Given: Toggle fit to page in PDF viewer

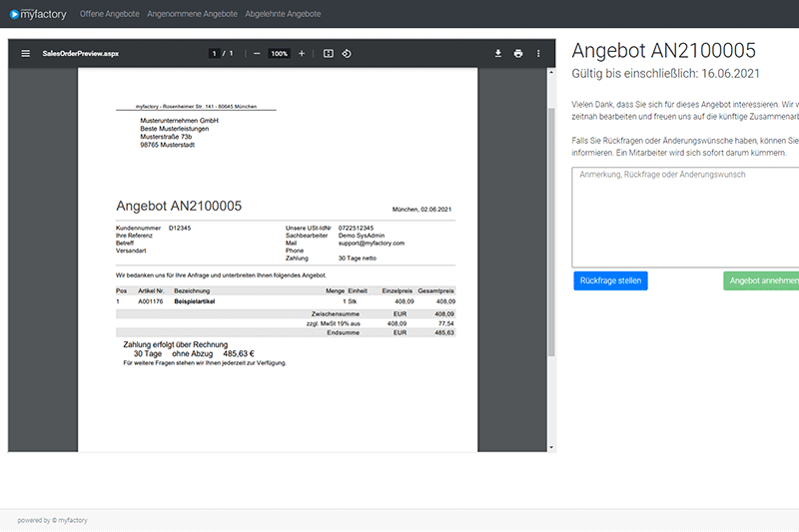Looking at the screenshot, I should (328, 54).
